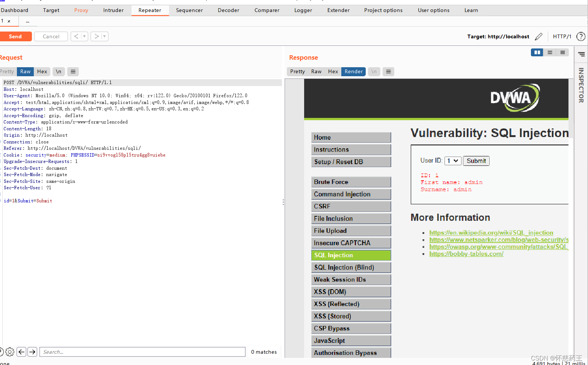Click the request Search input field

pyautogui.click(x=142, y=352)
